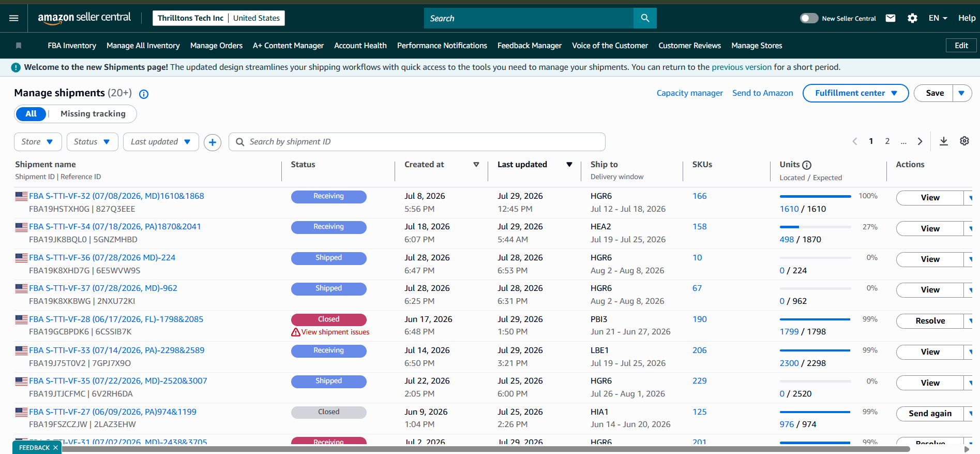Go to next page arrow
This screenshot has height=454, width=980.
point(920,141)
